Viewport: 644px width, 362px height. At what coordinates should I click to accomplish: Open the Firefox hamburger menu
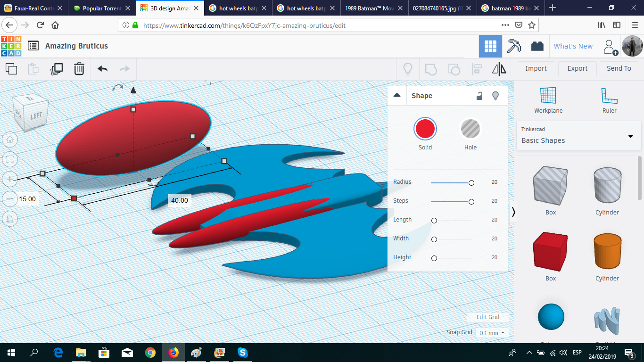coord(634,26)
